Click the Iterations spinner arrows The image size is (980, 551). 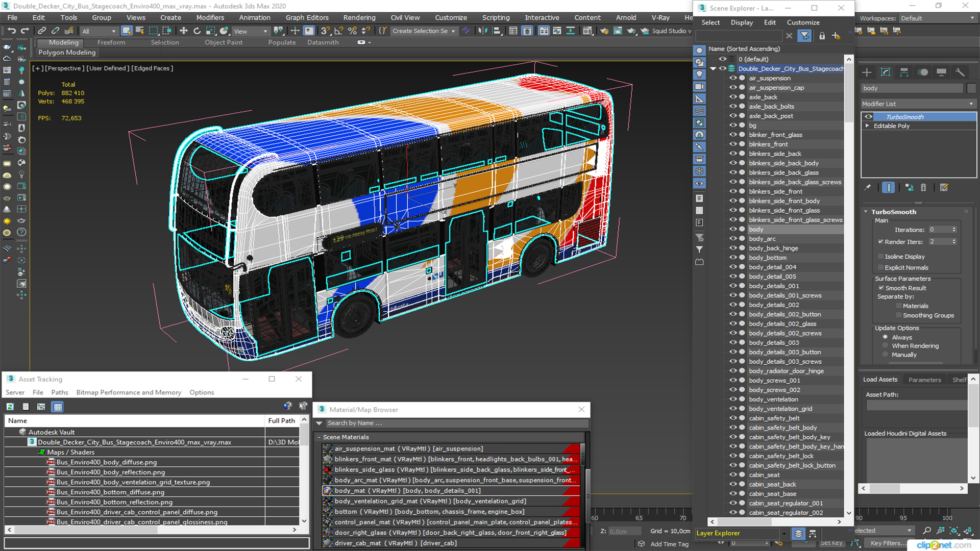click(954, 230)
